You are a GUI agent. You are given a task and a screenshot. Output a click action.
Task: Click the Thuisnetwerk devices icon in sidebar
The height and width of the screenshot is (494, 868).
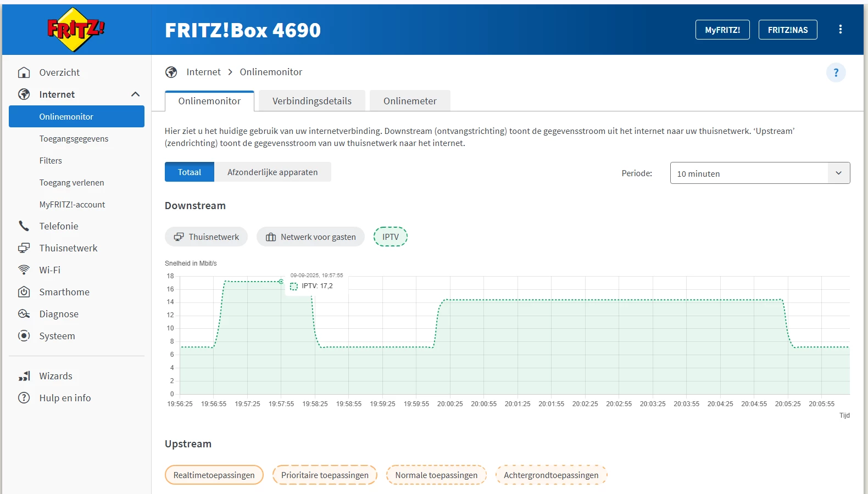click(x=24, y=248)
